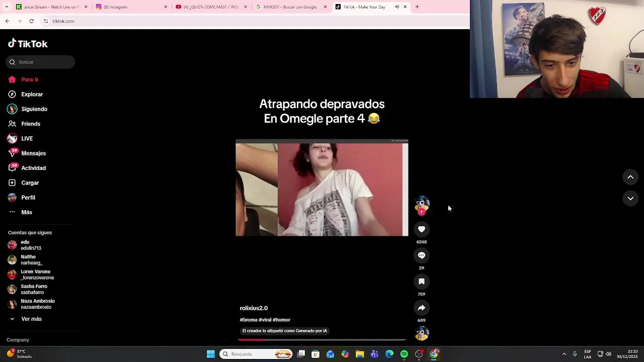Show hidden tray icons chevron
The width and height of the screenshot is (644, 362).
[x=564, y=354]
